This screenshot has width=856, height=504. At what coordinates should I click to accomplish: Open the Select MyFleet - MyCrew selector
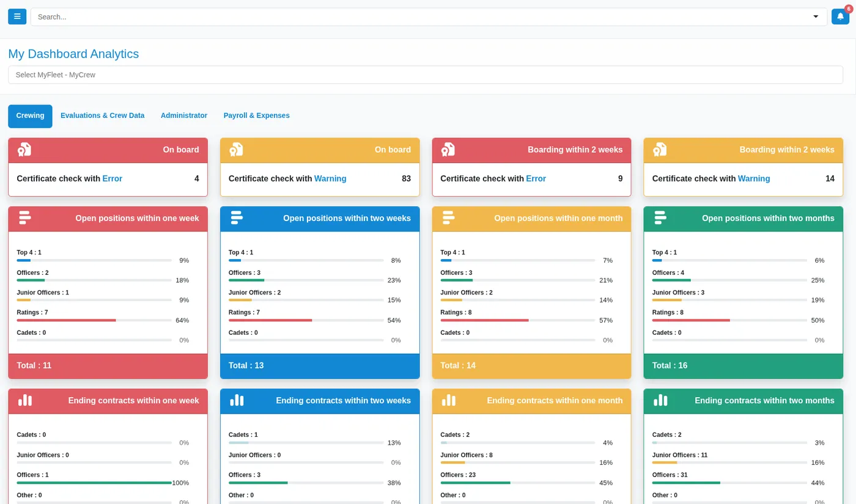pyautogui.click(x=426, y=75)
